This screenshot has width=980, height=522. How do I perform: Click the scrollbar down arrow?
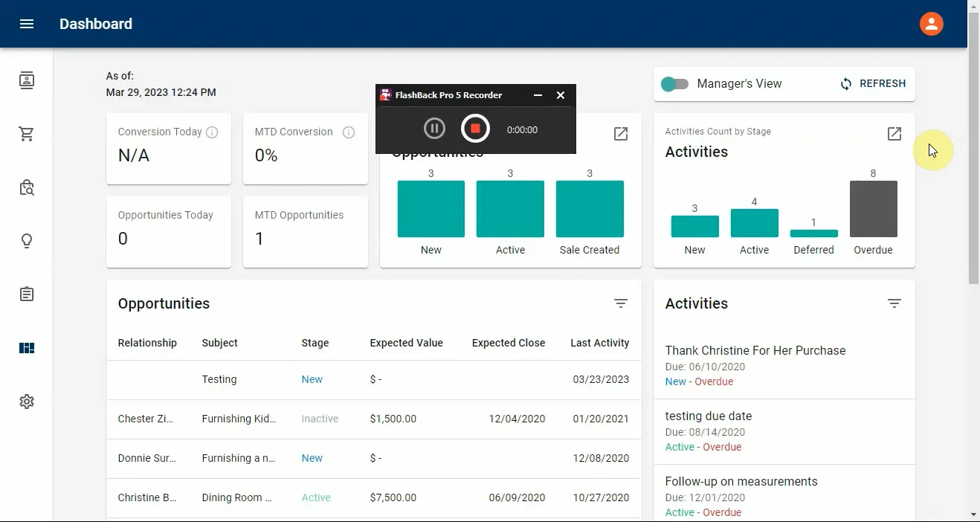click(x=973, y=515)
